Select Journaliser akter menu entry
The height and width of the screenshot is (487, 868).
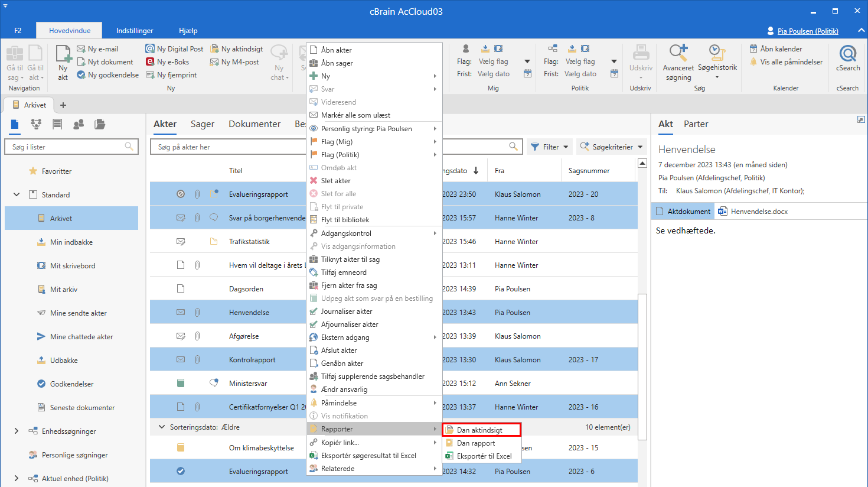[374, 311]
